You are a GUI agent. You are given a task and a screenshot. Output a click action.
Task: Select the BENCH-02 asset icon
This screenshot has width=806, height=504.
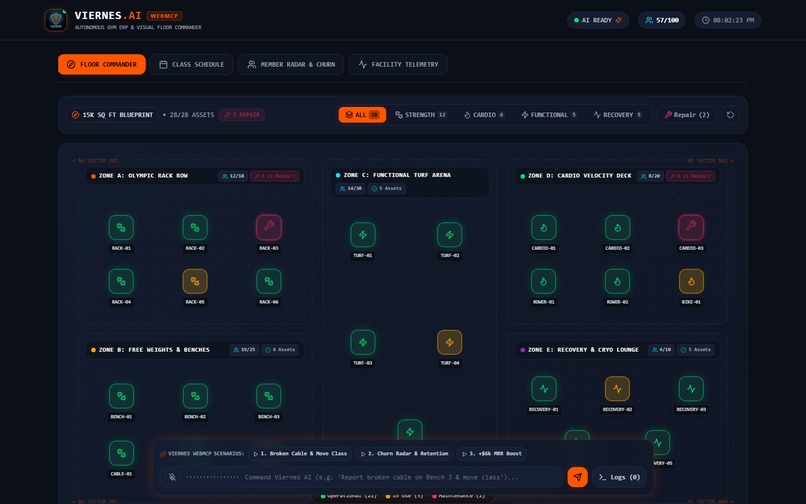pos(195,396)
